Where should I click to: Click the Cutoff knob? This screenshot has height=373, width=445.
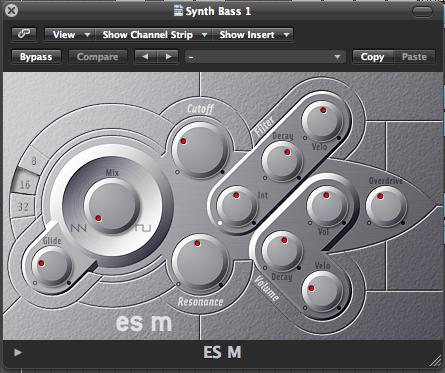[x=200, y=150]
